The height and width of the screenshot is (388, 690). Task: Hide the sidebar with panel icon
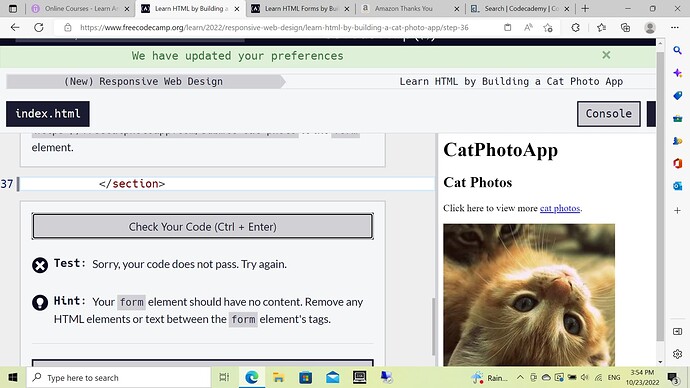[x=677, y=331]
